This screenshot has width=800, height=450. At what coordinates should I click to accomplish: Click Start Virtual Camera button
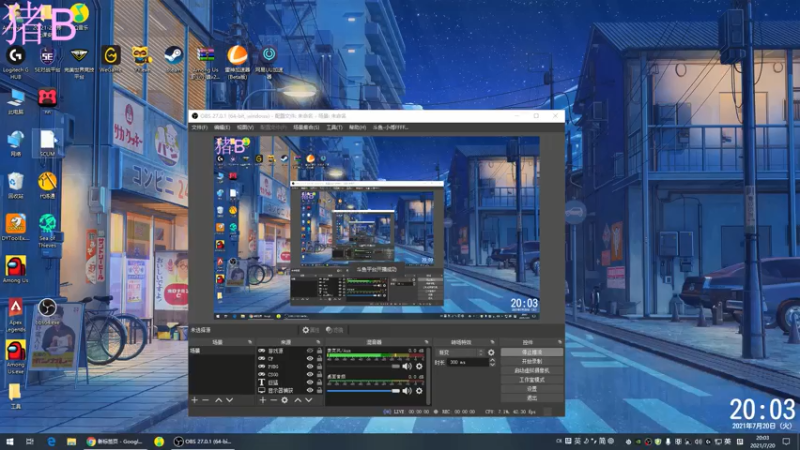(x=532, y=370)
